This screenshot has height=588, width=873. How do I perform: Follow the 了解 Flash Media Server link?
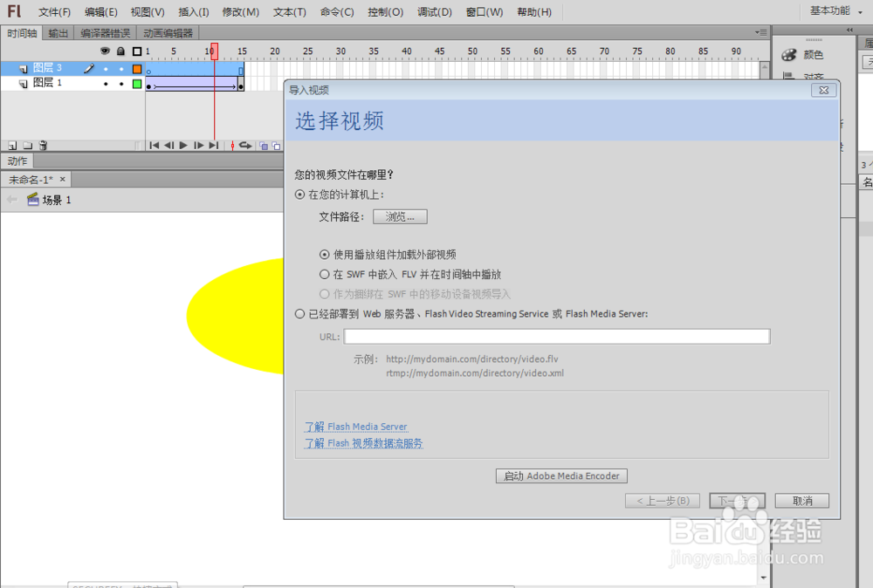click(x=355, y=427)
